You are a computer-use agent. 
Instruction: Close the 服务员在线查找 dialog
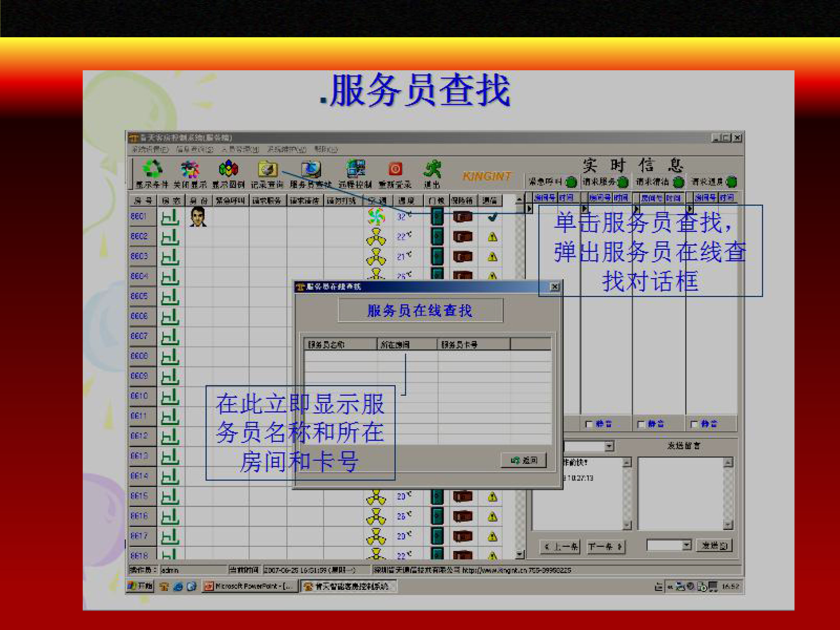coord(554,287)
